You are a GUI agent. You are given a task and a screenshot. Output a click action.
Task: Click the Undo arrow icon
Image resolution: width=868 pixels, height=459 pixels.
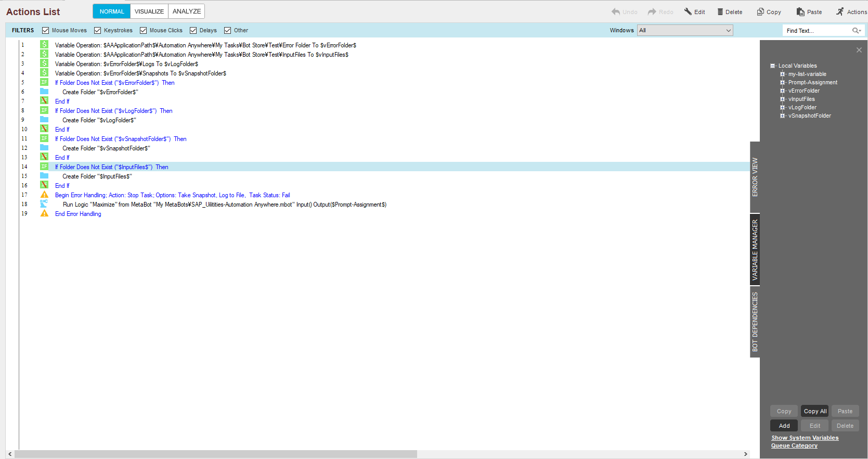(616, 11)
